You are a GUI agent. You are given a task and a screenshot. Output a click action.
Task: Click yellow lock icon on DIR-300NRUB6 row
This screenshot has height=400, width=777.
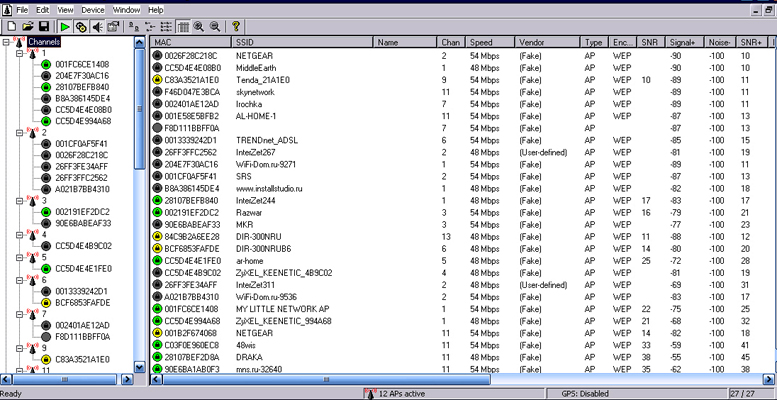[x=157, y=249]
